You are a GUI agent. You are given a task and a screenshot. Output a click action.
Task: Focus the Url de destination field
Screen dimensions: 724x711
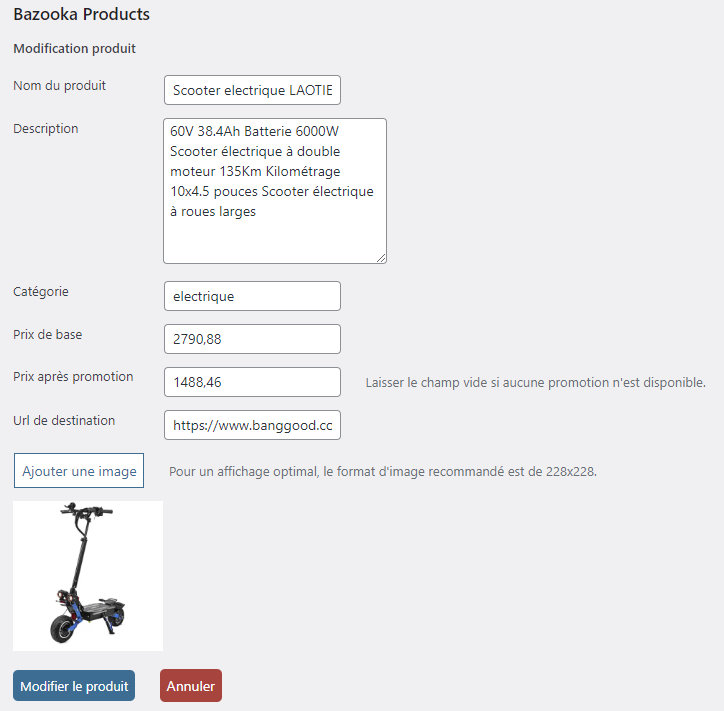[252, 425]
